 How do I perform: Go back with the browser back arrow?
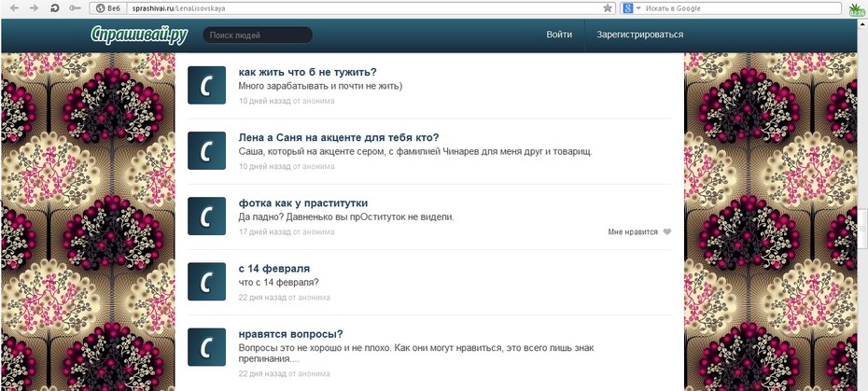(15, 8)
